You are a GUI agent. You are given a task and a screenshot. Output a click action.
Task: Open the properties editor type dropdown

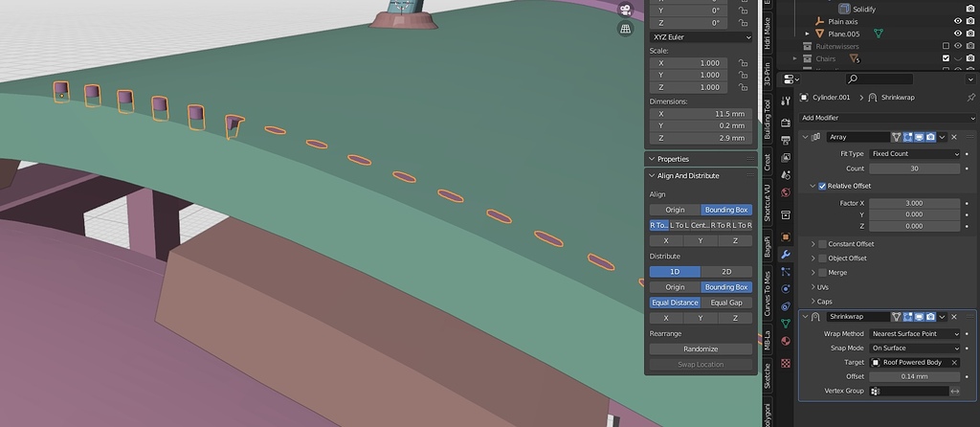pyautogui.click(x=791, y=79)
